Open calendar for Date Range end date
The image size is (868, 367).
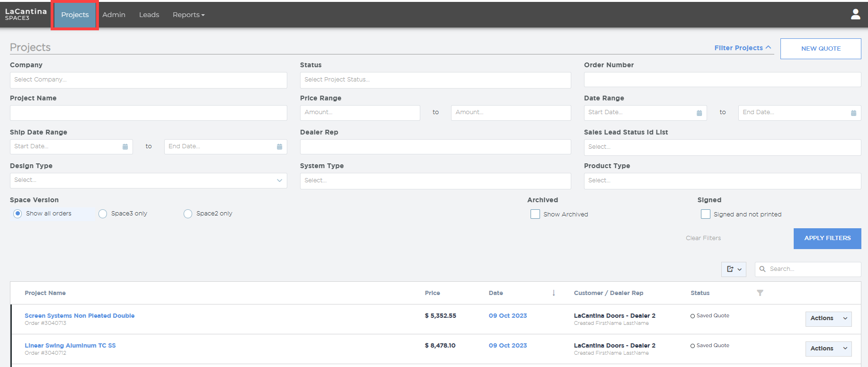point(853,113)
